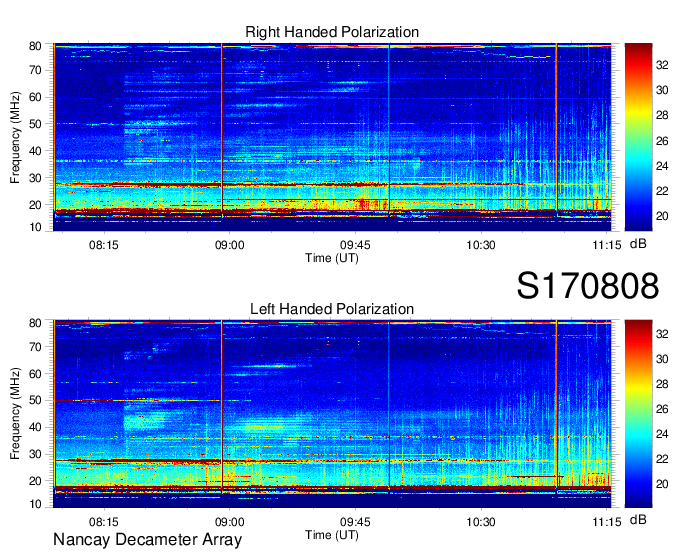
Task: Click the 08:15 tick label in the bottom panel
Action: click(x=104, y=522)
